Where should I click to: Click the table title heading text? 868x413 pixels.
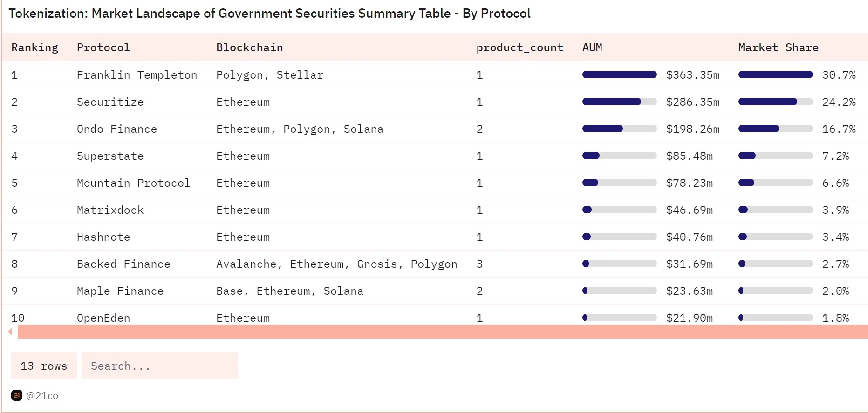coord(269,14)
